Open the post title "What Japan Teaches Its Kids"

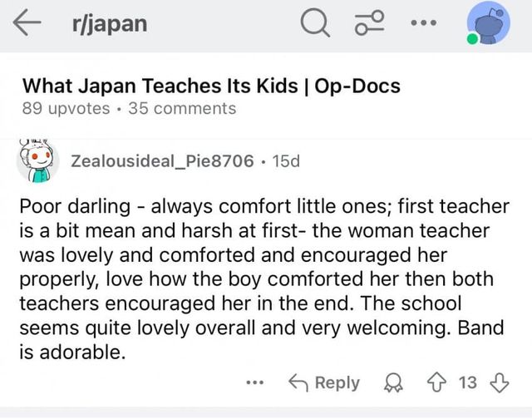(210, 86)
